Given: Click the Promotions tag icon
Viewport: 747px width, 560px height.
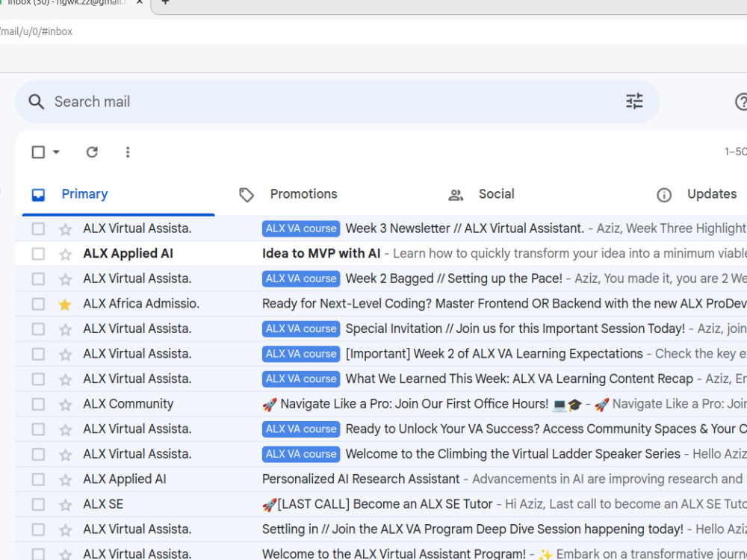Looking at the screenshot, I should [x=247, y=195].
